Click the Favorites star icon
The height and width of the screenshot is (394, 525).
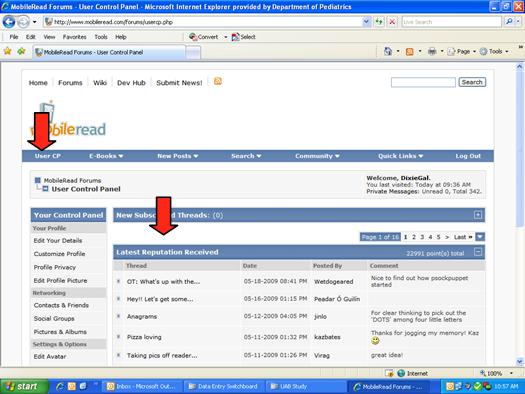(x=7, y=51)
